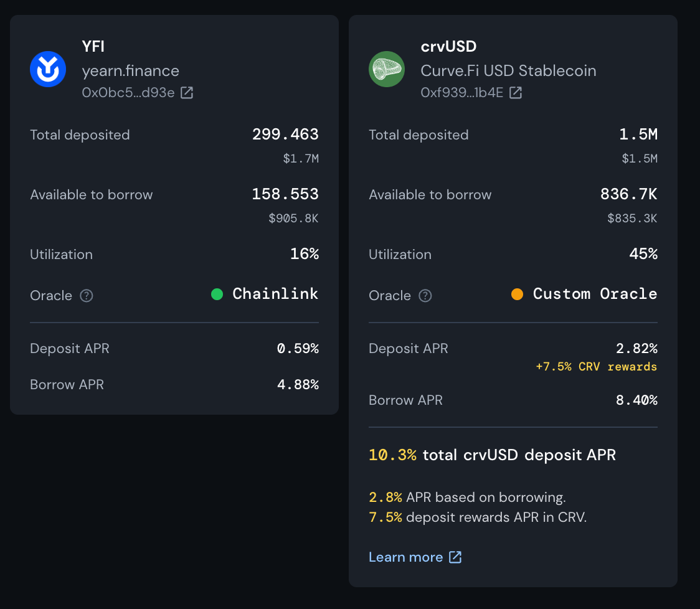Click the $1.7M deposited dollar value
The width and height of the screenshot is (700, 609).
[x=301, y=159]
